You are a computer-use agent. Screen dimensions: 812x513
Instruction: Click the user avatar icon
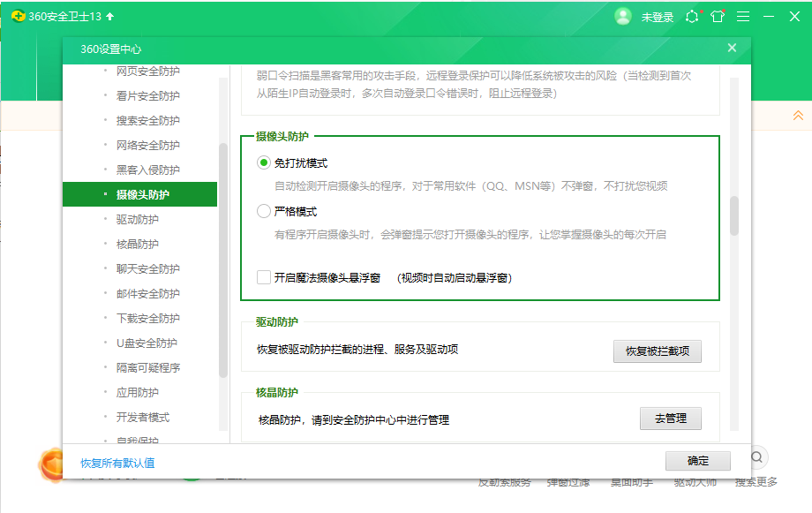pos(623,17)
